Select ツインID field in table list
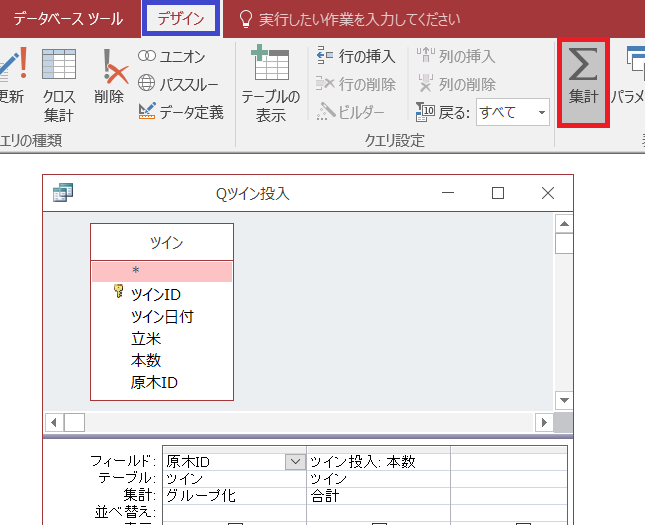Screen dimensions: 645x525 point(156,295)
